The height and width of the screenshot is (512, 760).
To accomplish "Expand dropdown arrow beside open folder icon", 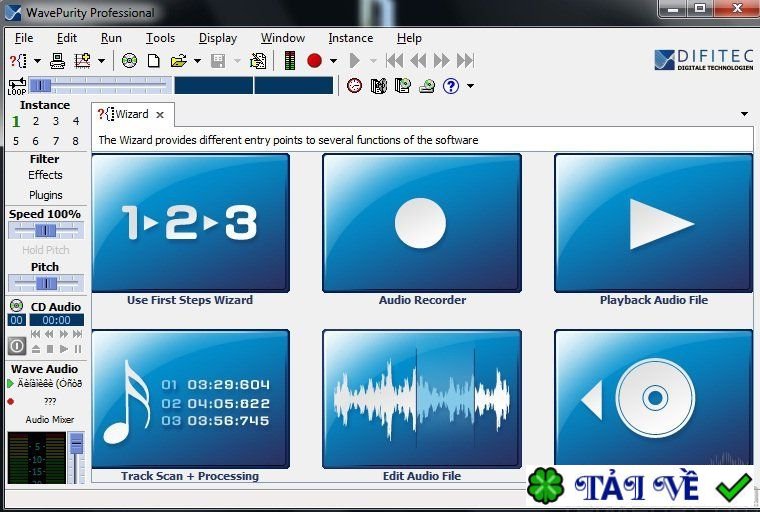I will pyautogui.click(x=197, y=61).
